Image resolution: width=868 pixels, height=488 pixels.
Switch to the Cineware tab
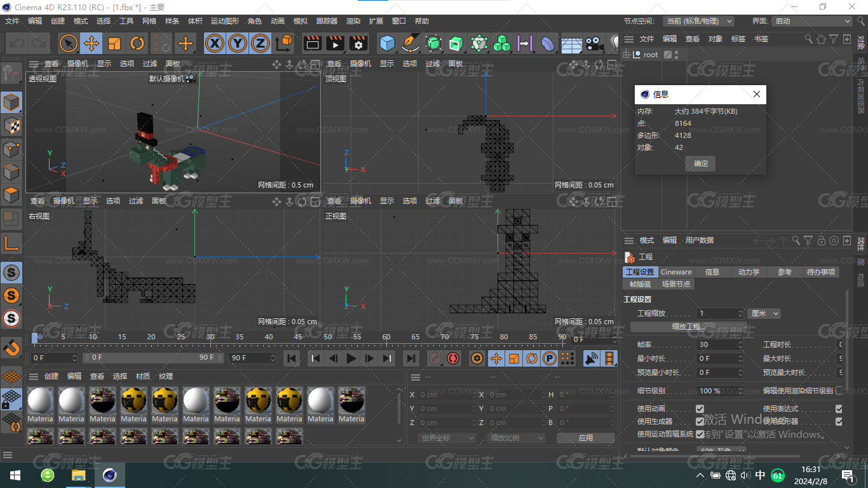(676, 272)
